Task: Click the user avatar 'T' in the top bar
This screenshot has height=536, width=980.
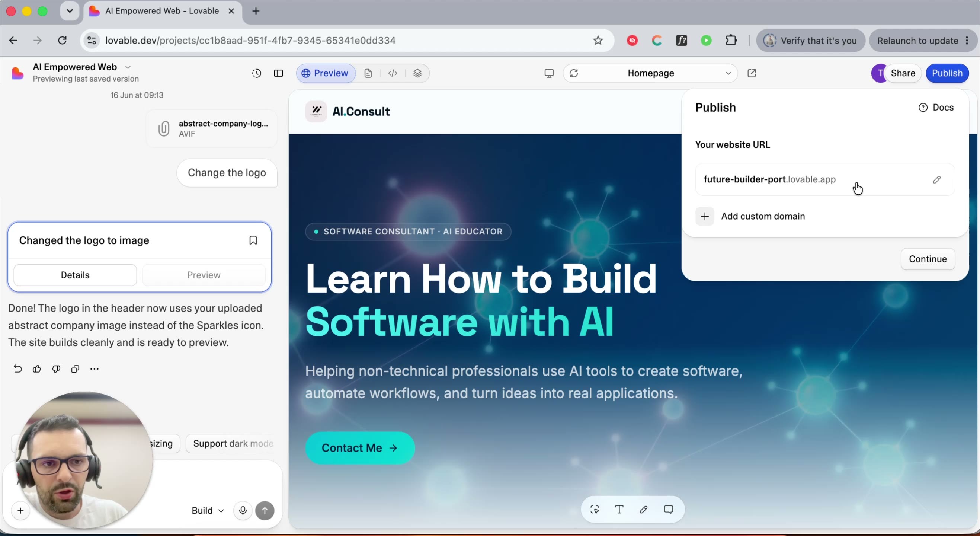Action: click(880, 73)
